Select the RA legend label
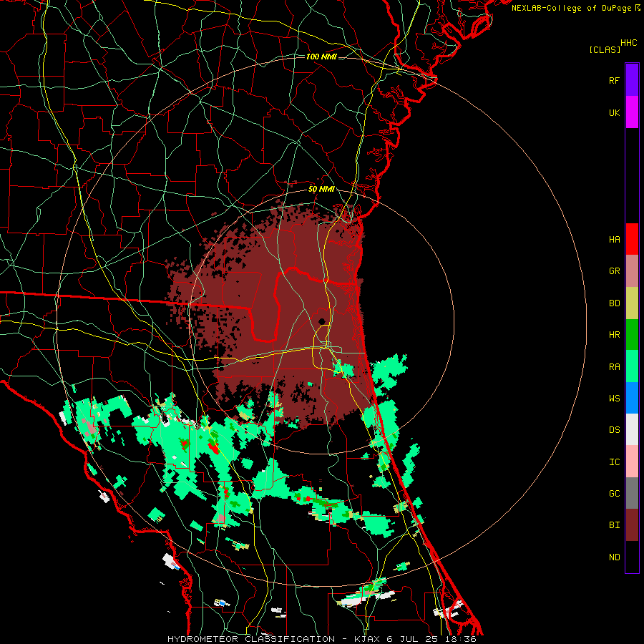Screen dimensions: 644x644 pyautogui.click(x=614, y=366)
